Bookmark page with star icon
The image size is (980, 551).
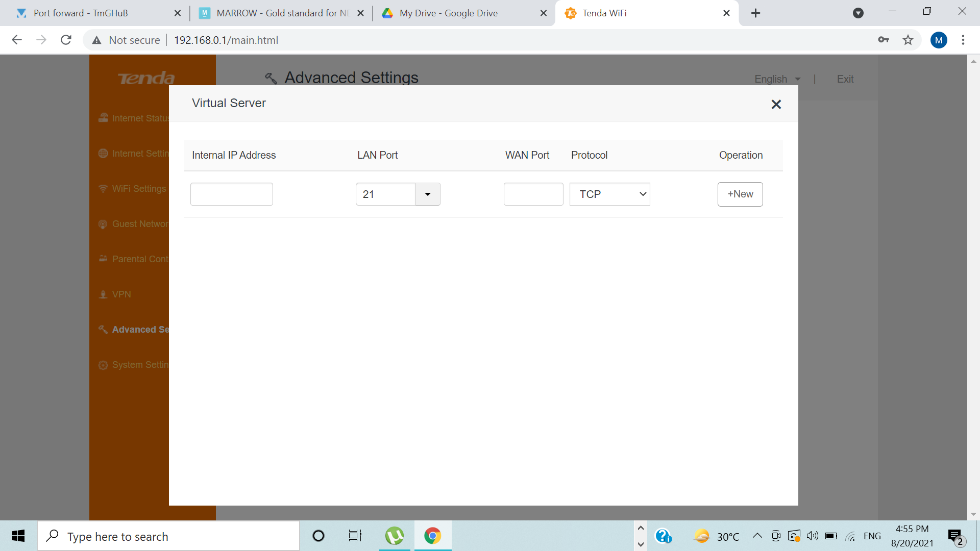pos(908,40)
